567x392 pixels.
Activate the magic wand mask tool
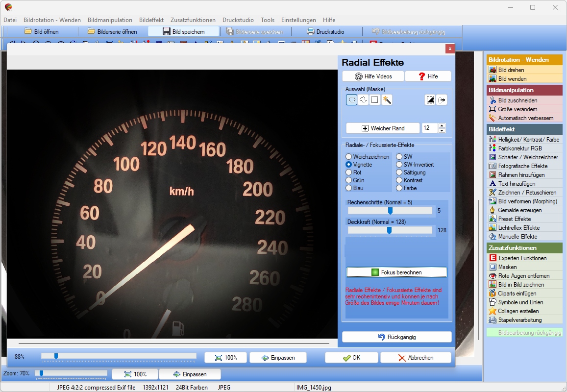pyautogui.click(x=387, y=100)
